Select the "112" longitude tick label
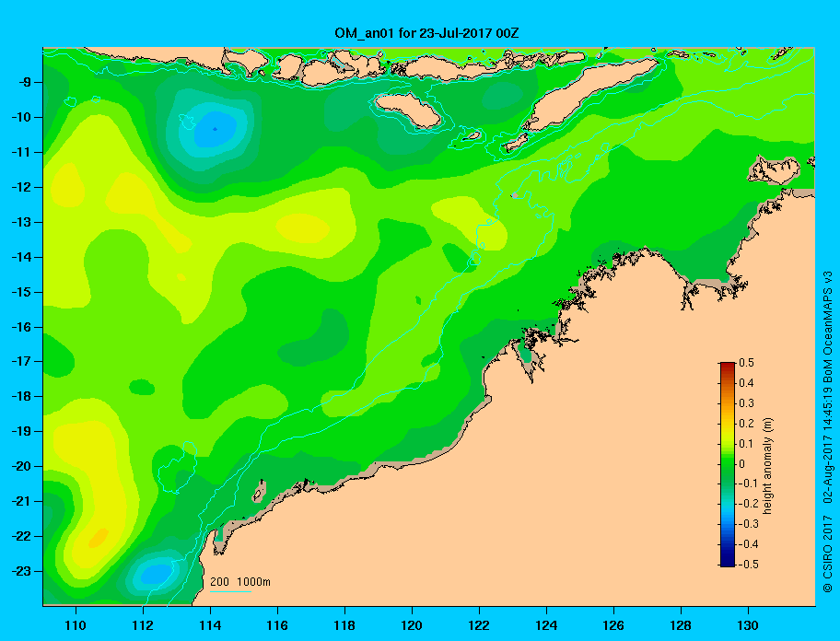This screenshot has width=840, height=641. click(143, 625)
